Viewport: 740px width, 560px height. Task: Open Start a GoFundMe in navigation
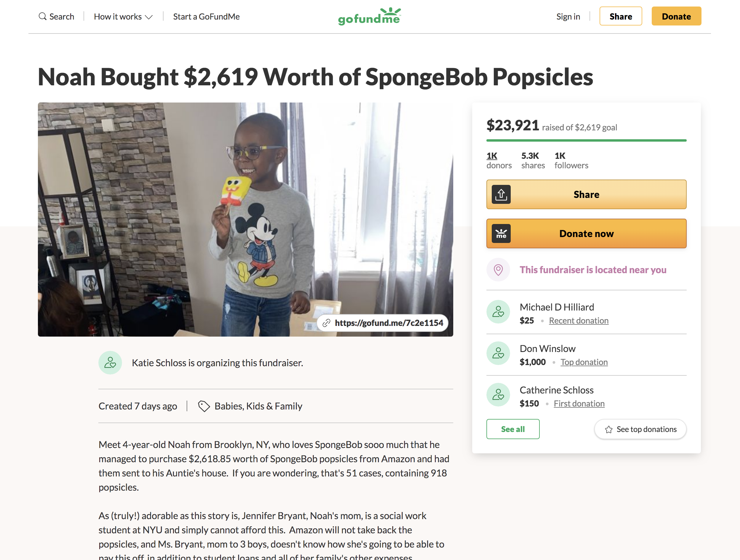click(206, 17)
